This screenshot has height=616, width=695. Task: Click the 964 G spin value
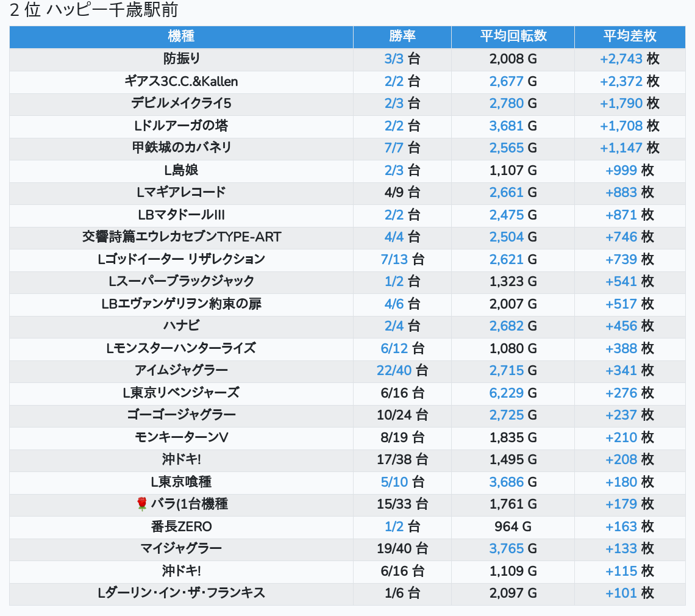click(513, 527)
